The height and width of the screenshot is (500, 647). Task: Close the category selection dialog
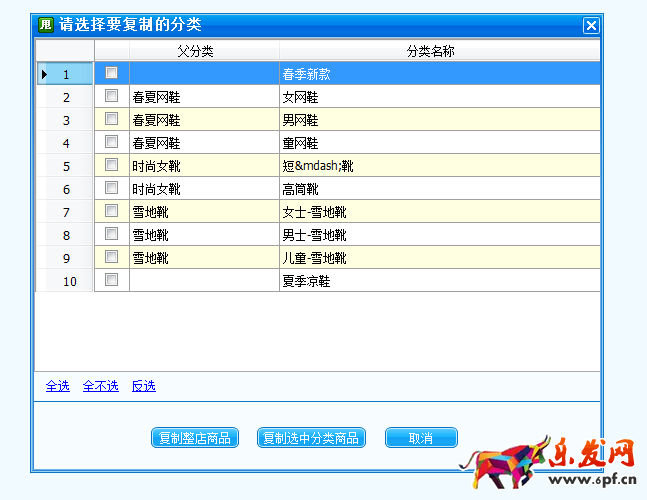tap(591, 26)
